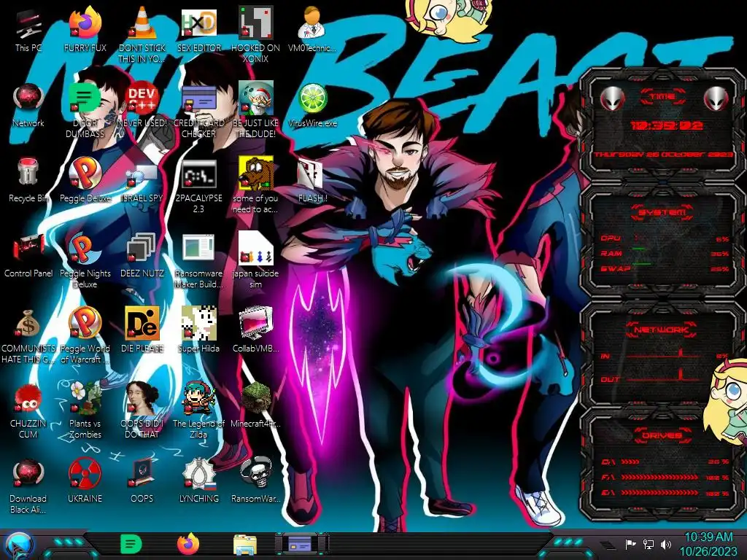Launch Super Hilda game icon
The image size is (747, 560).
coord(198,330)
